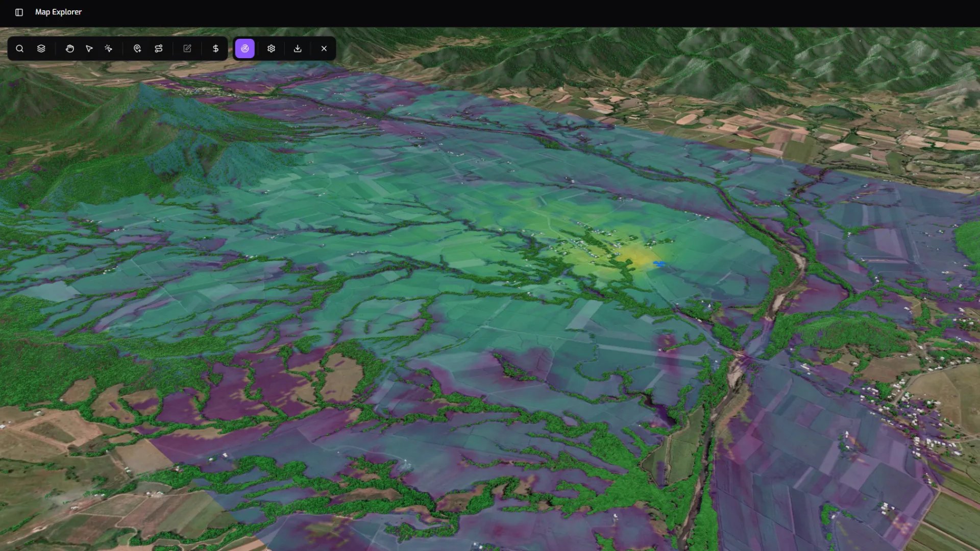Click the blue marker on the yellow hotspot
This screenshot has height=551, width=980.
pos(659,264)
